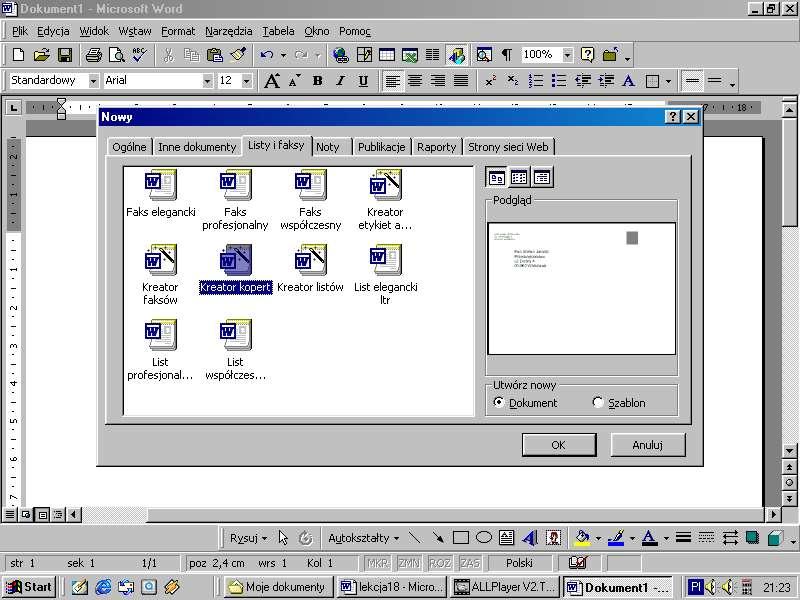
Task: Switch to lekcja18 Word taskbar window
Action: (391, 587)
